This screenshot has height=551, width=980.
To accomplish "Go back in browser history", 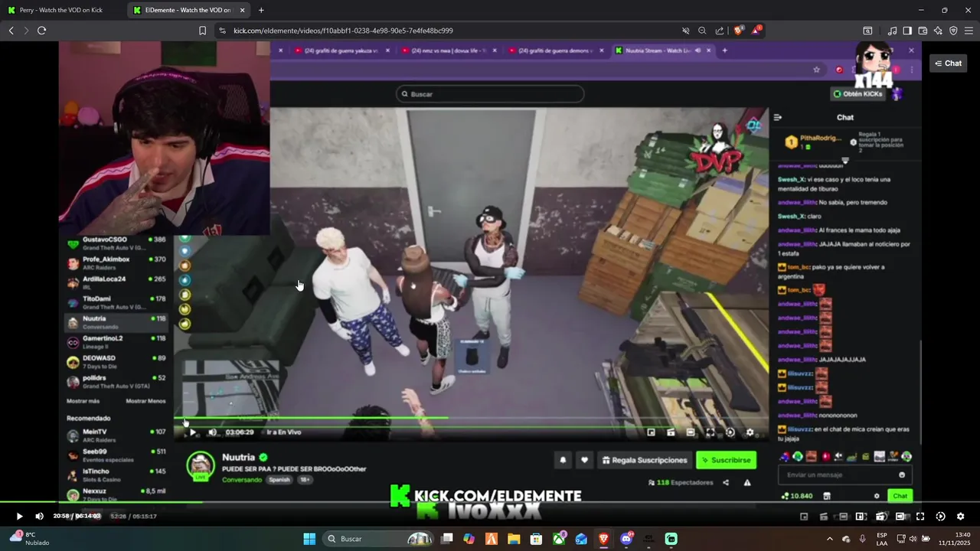I will pos(11,31).
